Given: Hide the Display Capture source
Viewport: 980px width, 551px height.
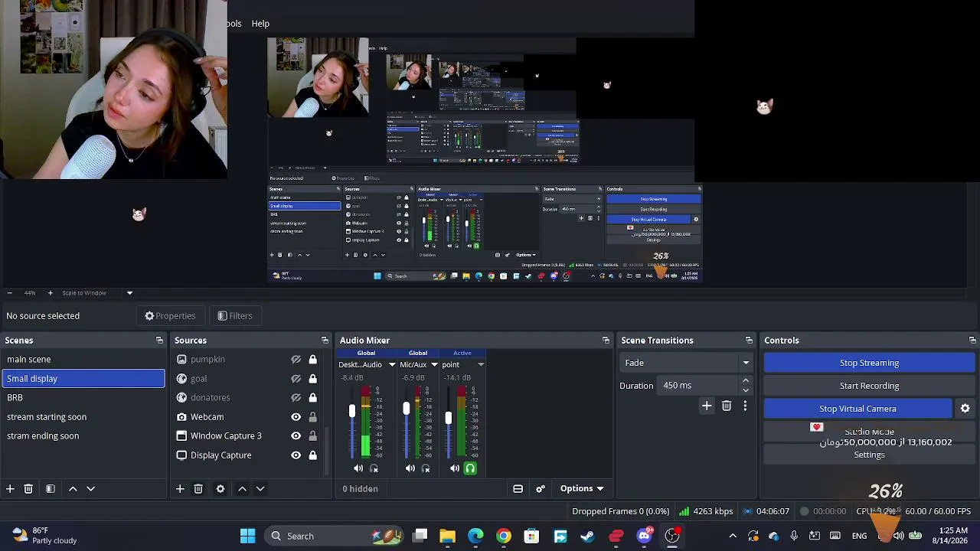Looking at the screenshot, I should click(296, 455).
